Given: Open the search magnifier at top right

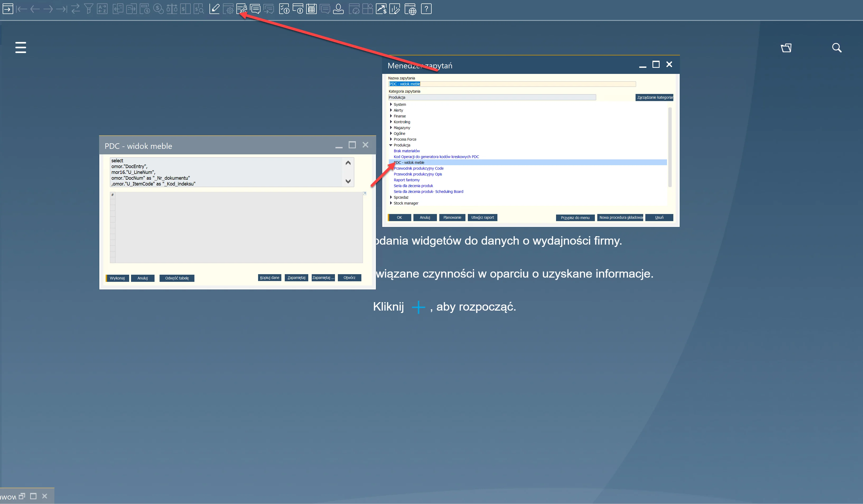Looking at the screenshot, I should [837, 47].
